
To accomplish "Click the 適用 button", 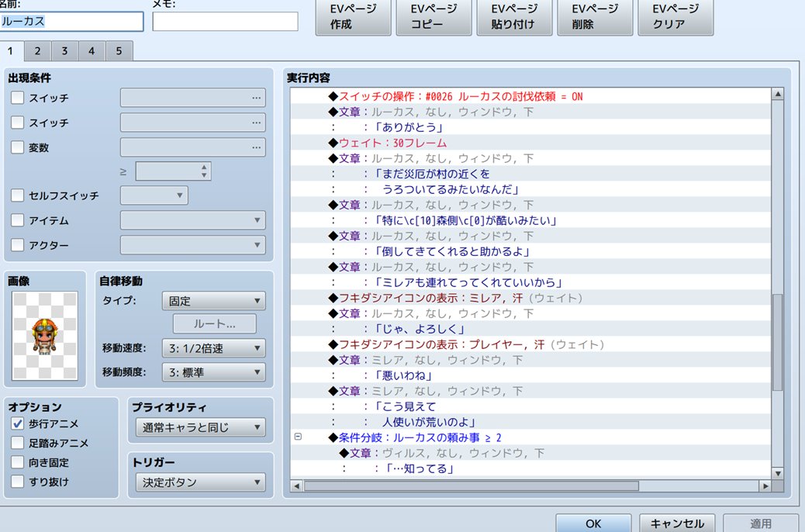I will [x=761, y=523].
